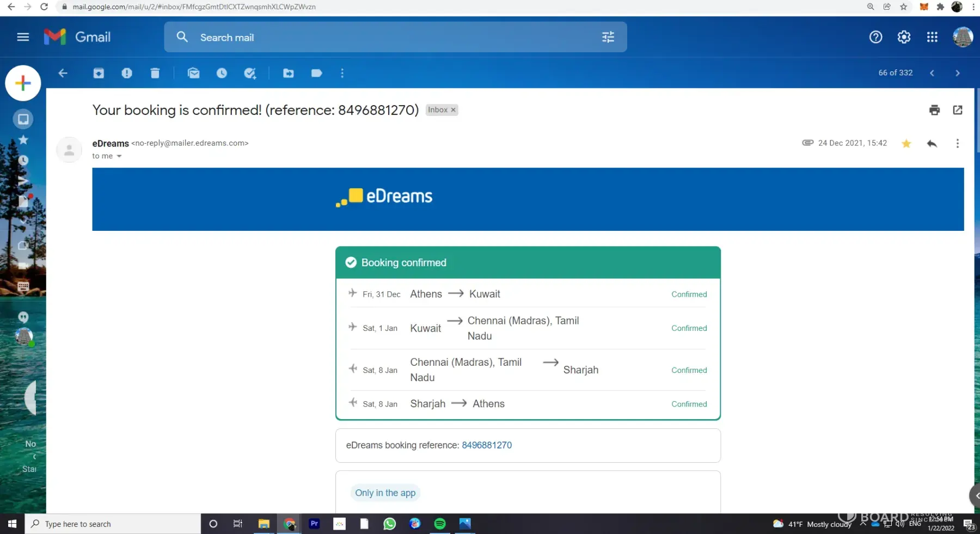Remove the Inbox label from email
This screenshot has height=534, width=980.
(453, 110)
